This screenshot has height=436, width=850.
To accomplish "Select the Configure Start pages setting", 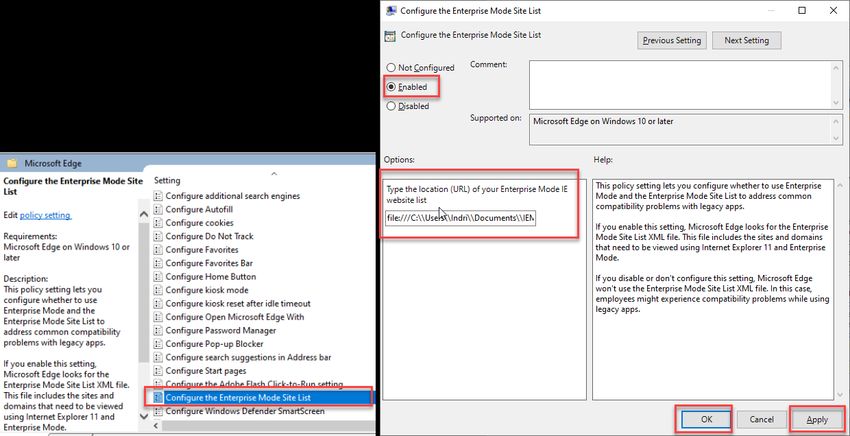I will (205, 371).
